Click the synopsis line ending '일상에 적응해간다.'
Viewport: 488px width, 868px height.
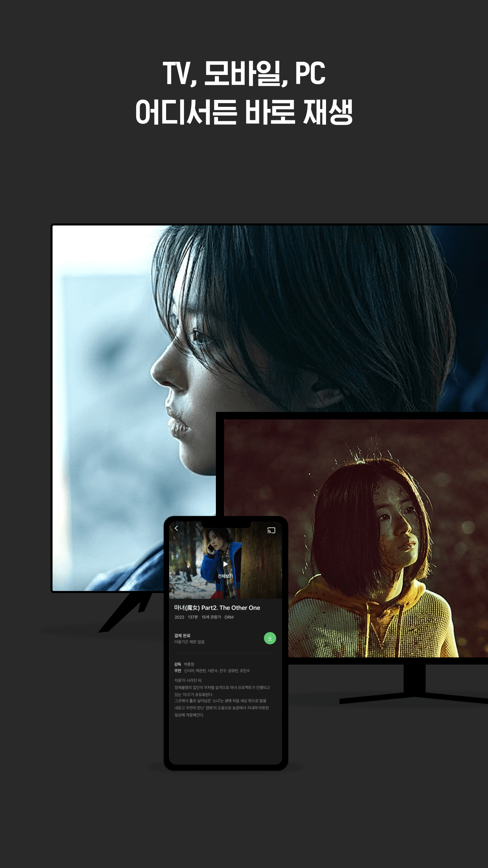pyautogui.click(x=189, y=715)
